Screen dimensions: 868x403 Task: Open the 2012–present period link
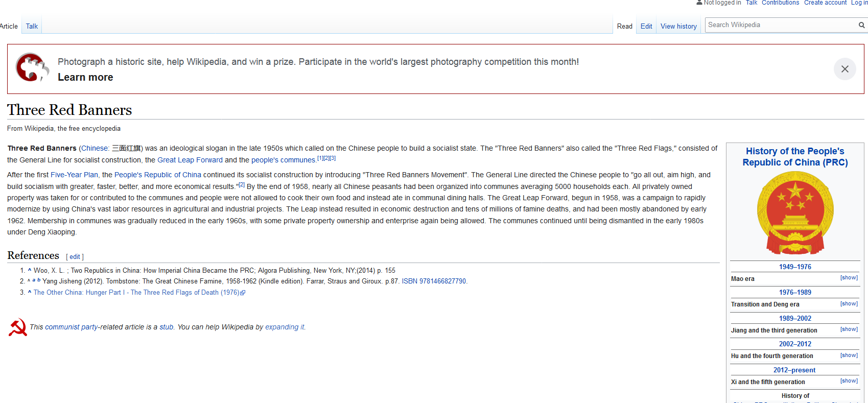(x=794, y=370)
